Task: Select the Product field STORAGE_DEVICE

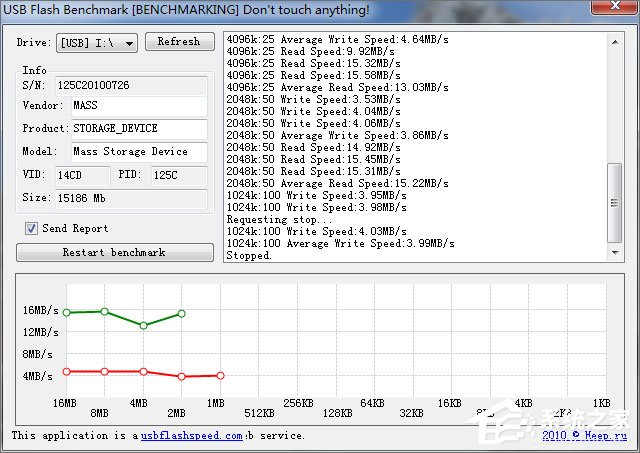Action: 137,129
